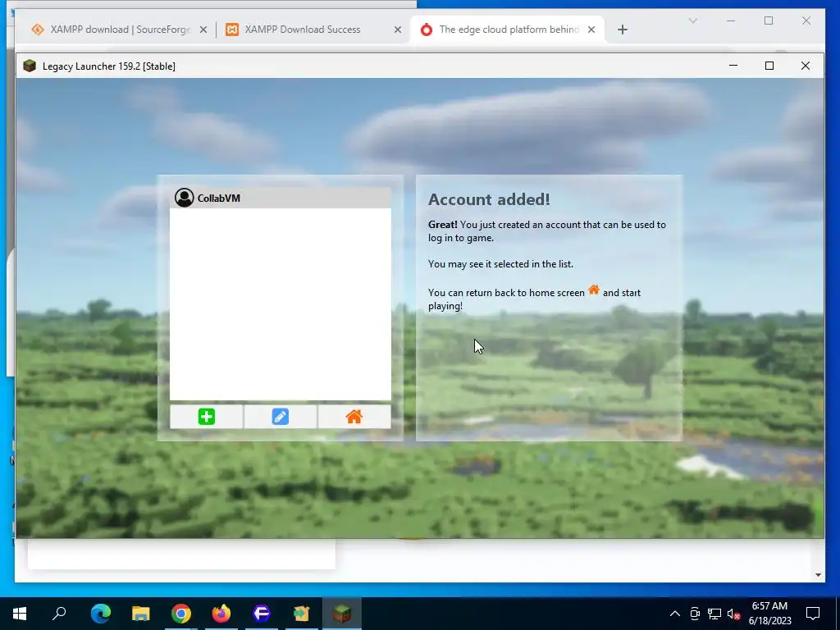Minimize the Legacy Launcher window
Image resolution: width=840 pixels, height=630 pixels.
(x=733, y=66)
